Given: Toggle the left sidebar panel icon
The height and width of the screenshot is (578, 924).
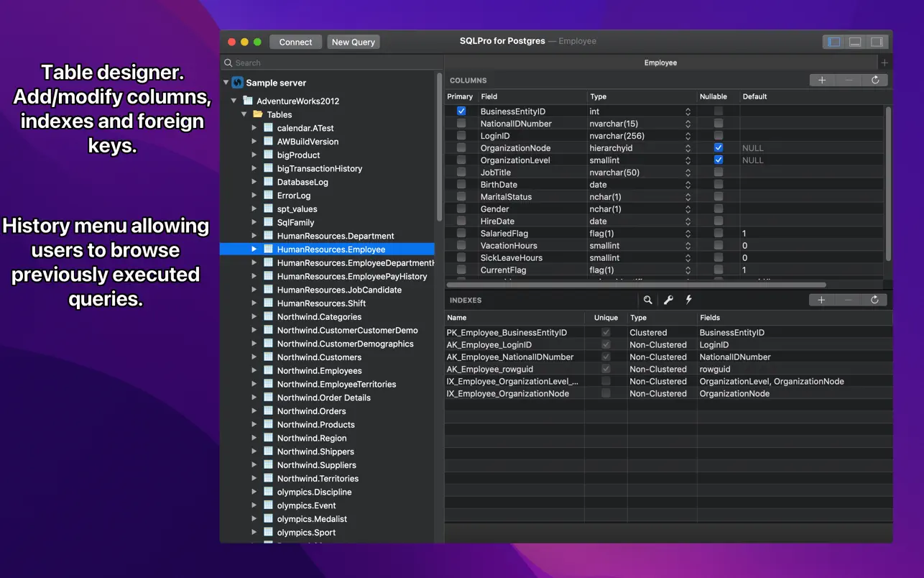Looking at the screenshot, I should click(x=833, y=42).
